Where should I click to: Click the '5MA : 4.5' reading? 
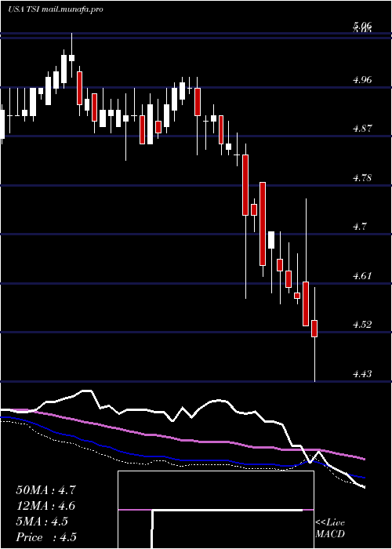[x=42, y=522]
